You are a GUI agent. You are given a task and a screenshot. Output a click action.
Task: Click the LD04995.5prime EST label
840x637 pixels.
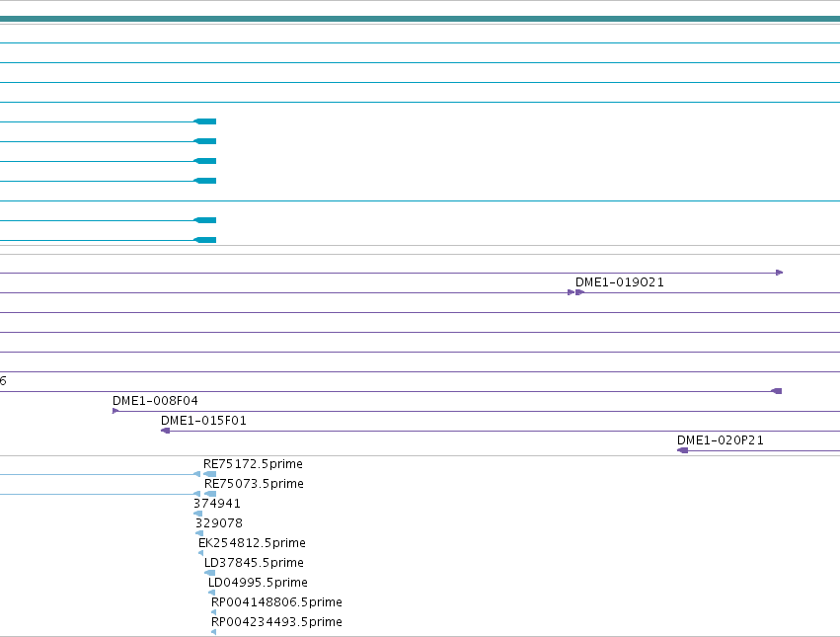point(258,583)
